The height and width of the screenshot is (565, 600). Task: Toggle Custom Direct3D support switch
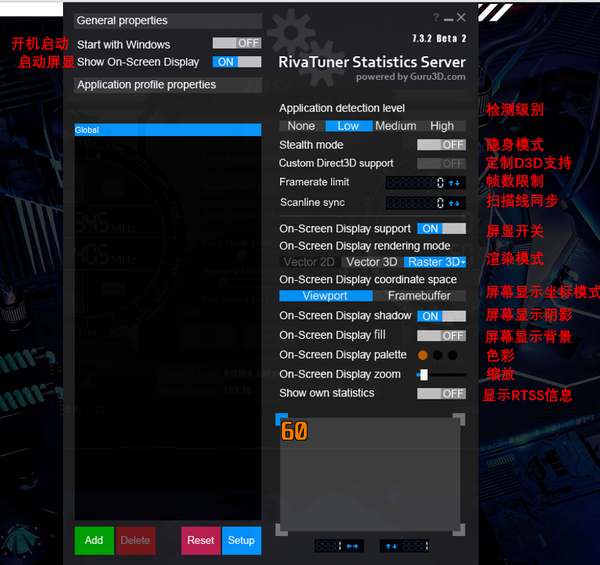[441, 163]
